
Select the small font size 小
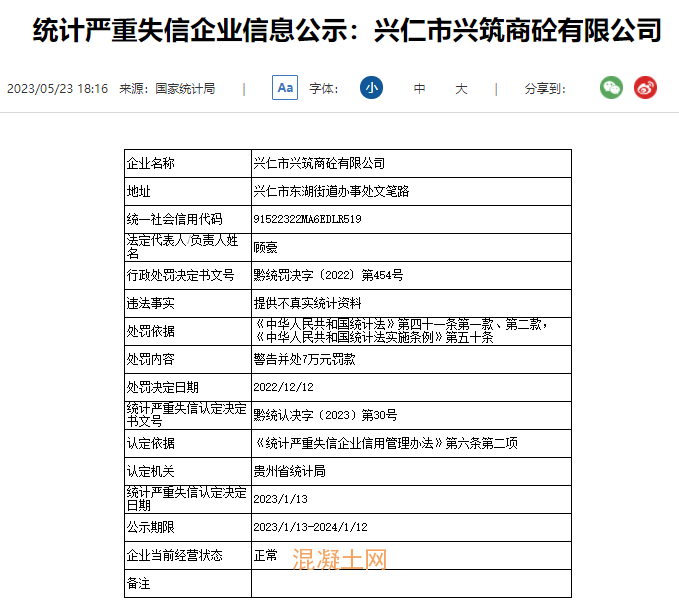[371, 88]
